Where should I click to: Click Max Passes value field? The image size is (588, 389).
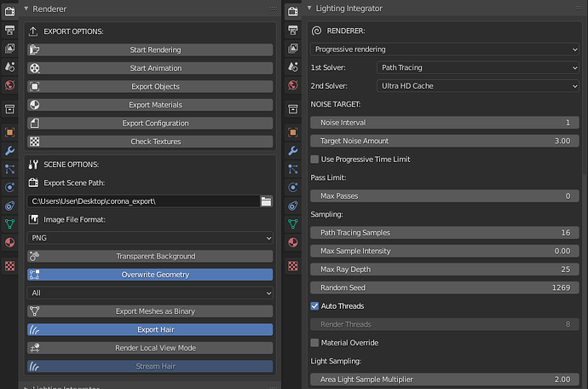pyautogui.click(x=445, y=196)
